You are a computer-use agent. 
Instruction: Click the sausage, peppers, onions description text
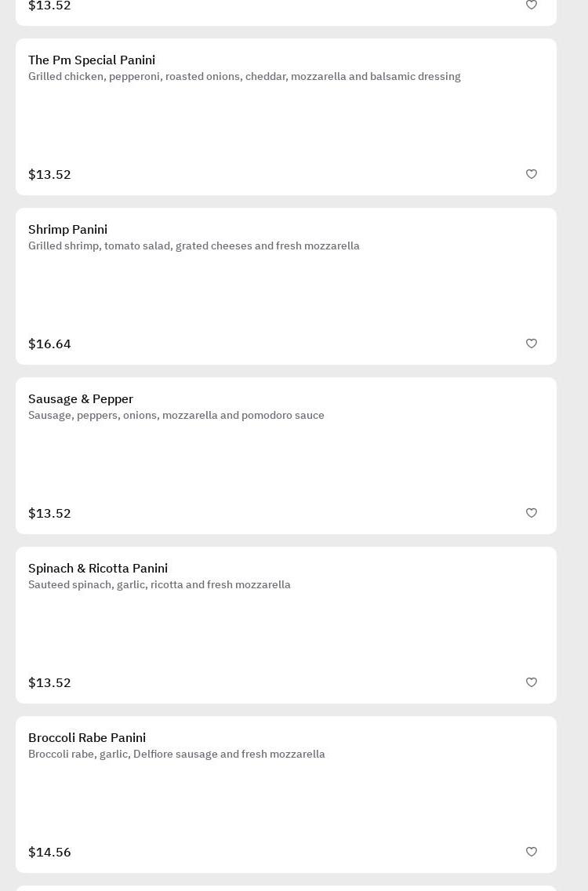(x=176, y=416)
